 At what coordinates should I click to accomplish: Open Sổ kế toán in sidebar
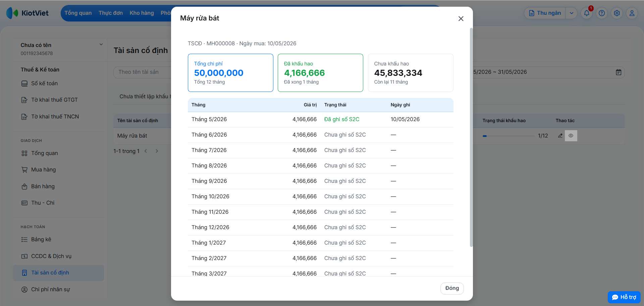pos(44,83)
